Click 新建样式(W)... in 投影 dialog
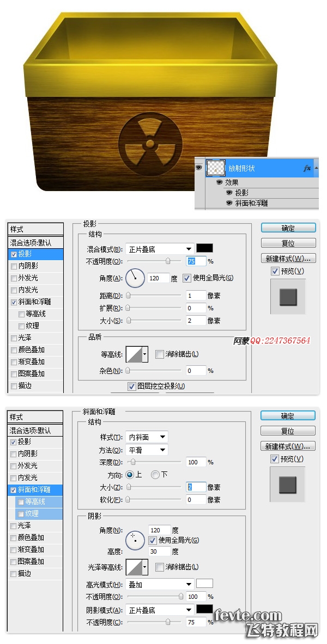This screenshot has width=327, height=644. click(x=288, y=259)
